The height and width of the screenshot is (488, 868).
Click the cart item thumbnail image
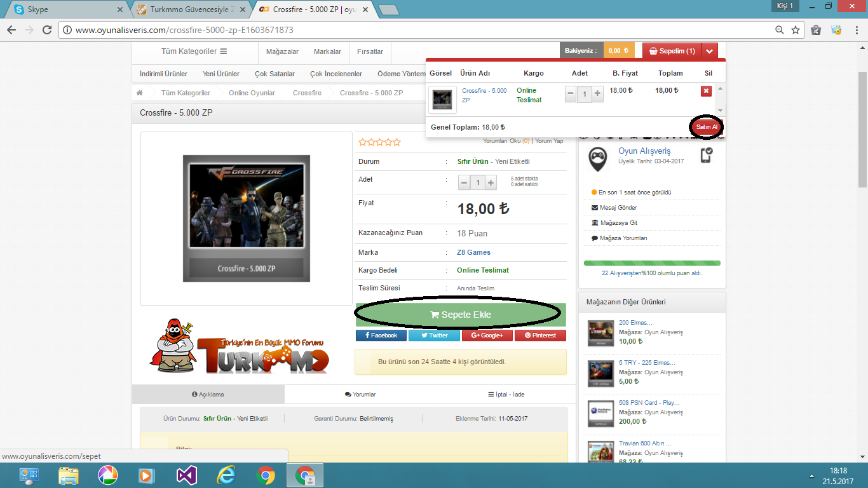pos(442,99)
